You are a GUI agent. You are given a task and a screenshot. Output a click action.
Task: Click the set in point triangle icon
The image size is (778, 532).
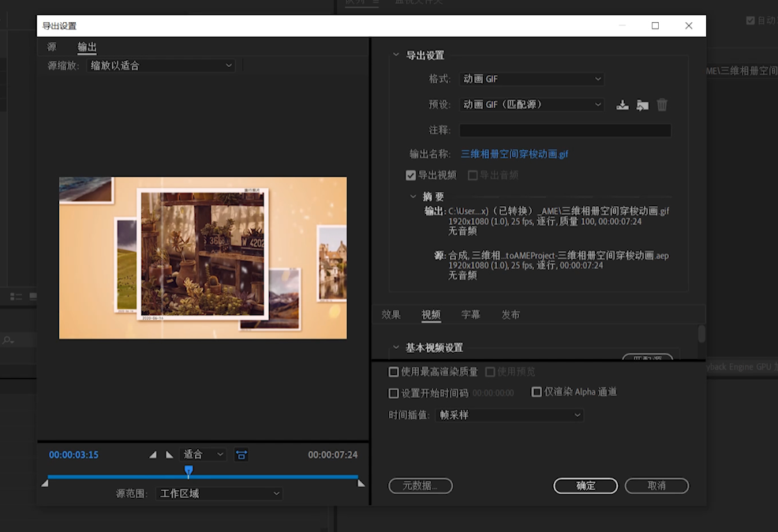[x=153, y=455]
